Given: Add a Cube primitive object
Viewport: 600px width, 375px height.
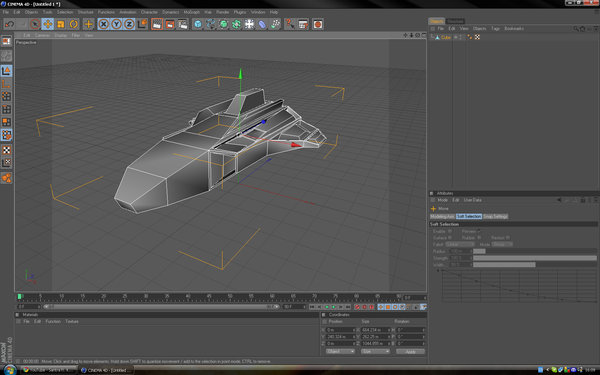Looking at the screenshot, I should point(197,24).
